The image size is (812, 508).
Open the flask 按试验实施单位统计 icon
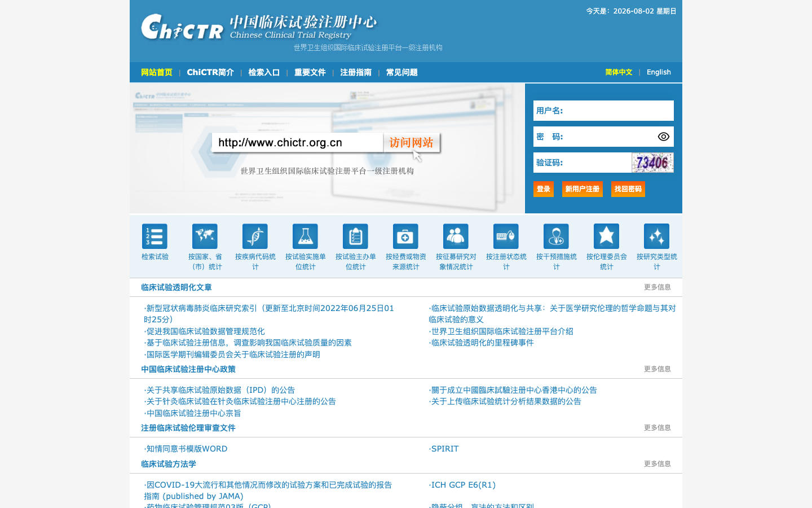tap(305, 237)
